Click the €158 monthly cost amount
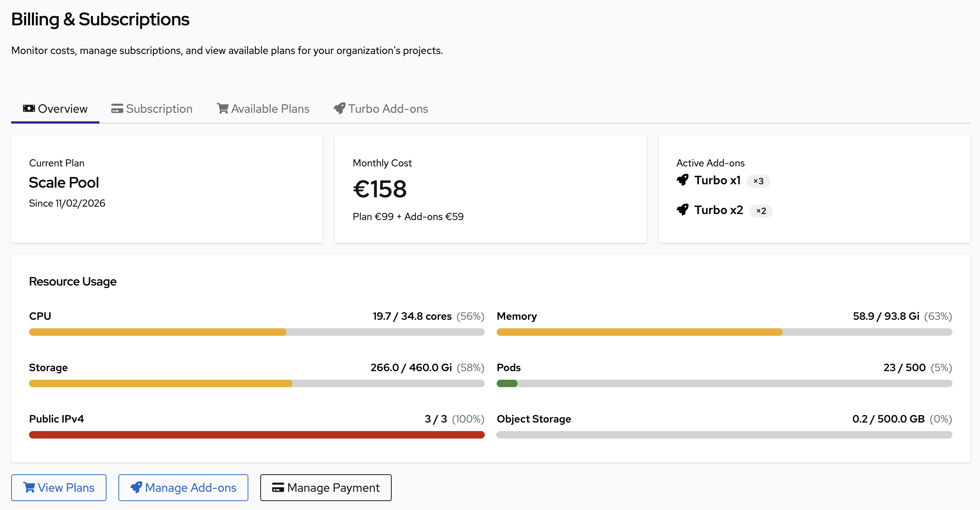Viewport: 980px width, 510px height. point(380,189)
